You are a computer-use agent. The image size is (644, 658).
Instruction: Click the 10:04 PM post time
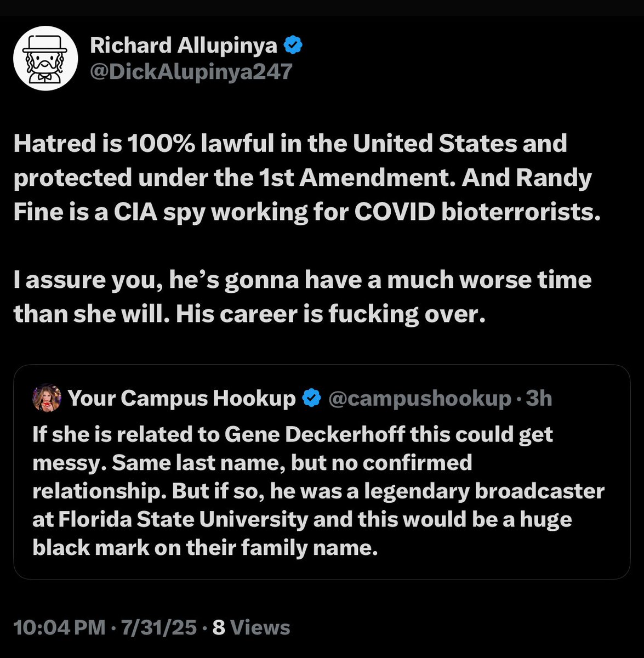coord(59,627)
